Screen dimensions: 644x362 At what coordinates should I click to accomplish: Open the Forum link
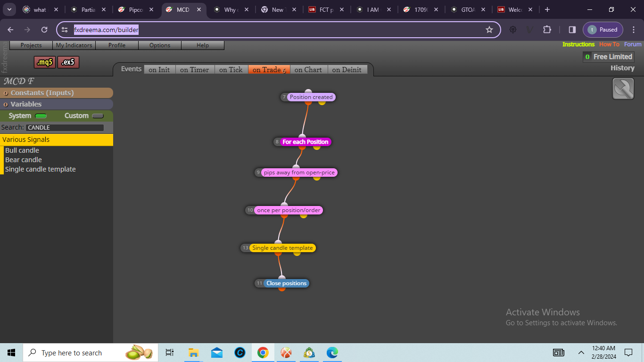click(633, 44)
